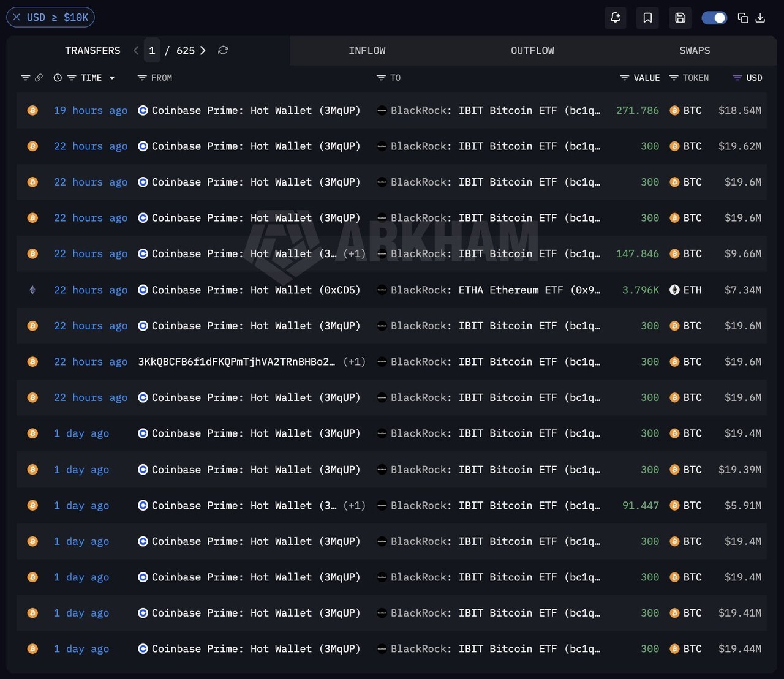Open the FROM column filter
The width and height of the screenshot is (784, 679).
(142, 78)
